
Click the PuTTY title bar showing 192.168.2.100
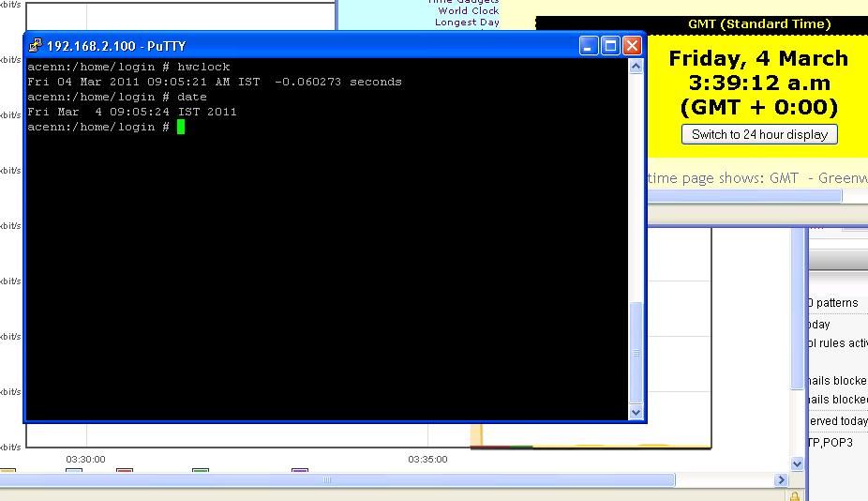pos(281,45)
